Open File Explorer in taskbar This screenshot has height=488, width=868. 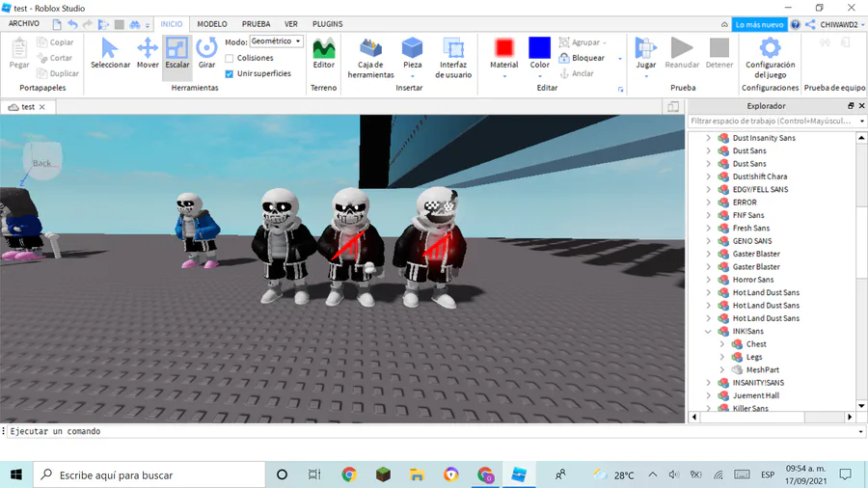[x=417, y=474]
